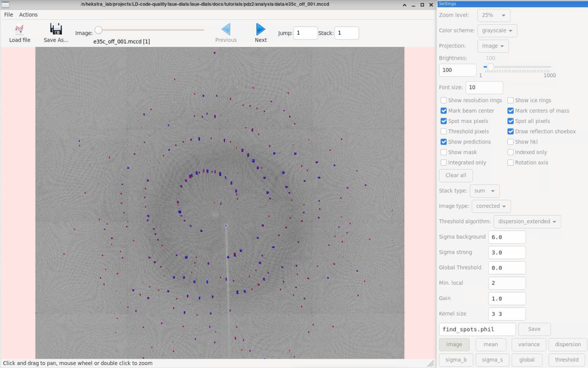Click the Gain value field
Viewport: 588px width, 368px height.
click(x=507, y=298)
